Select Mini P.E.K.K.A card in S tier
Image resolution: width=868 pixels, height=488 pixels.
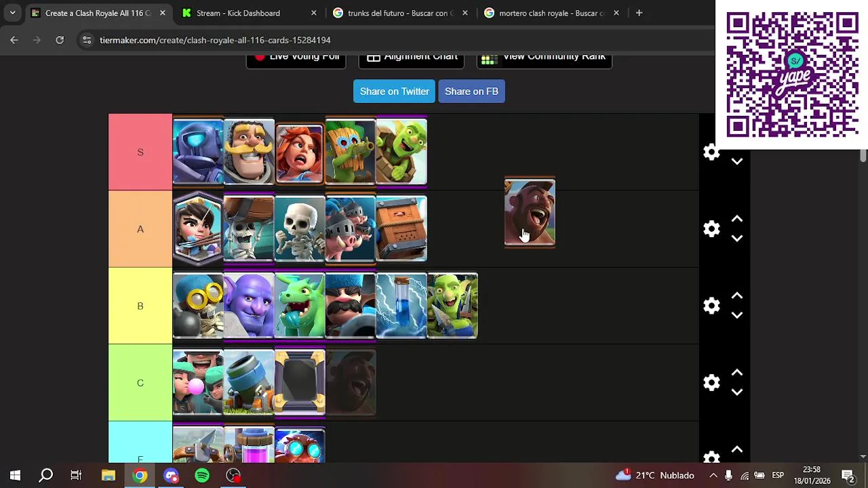pos(198,152)
